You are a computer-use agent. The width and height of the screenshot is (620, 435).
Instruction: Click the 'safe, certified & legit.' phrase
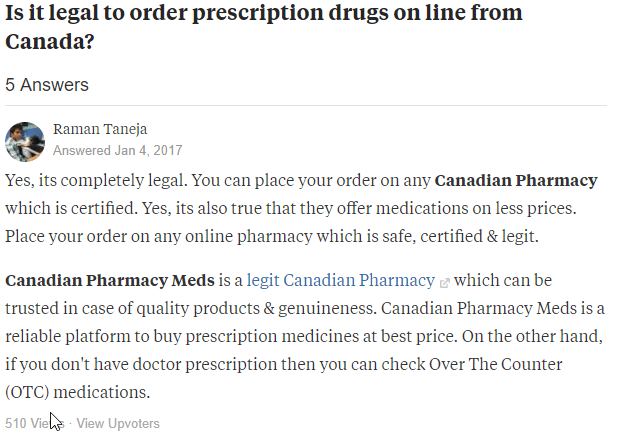point(460,236)
